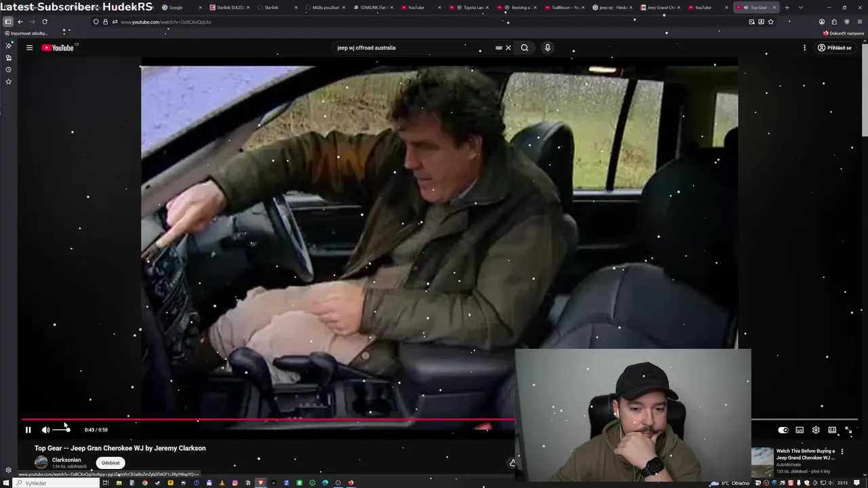The height and width of the screenshot is (488, 868).
Task: Mute the video with the speaker icon
Action: [45, 430]
